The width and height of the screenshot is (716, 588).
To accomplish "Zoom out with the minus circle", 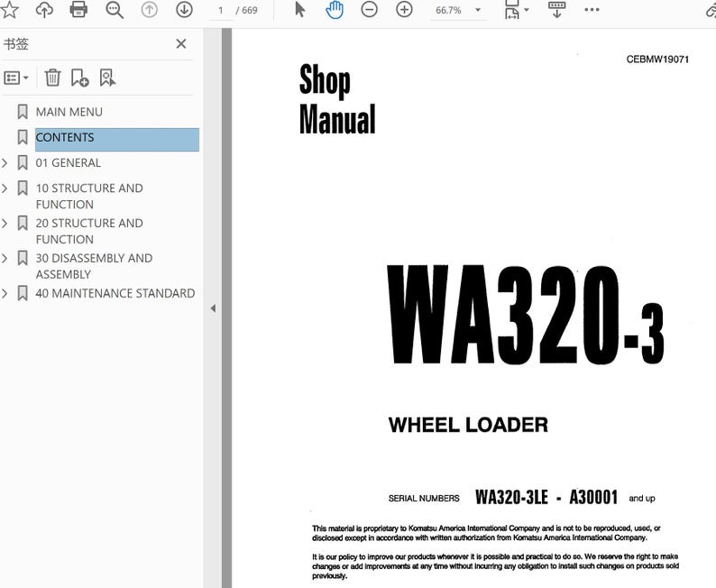I will 369,10.
